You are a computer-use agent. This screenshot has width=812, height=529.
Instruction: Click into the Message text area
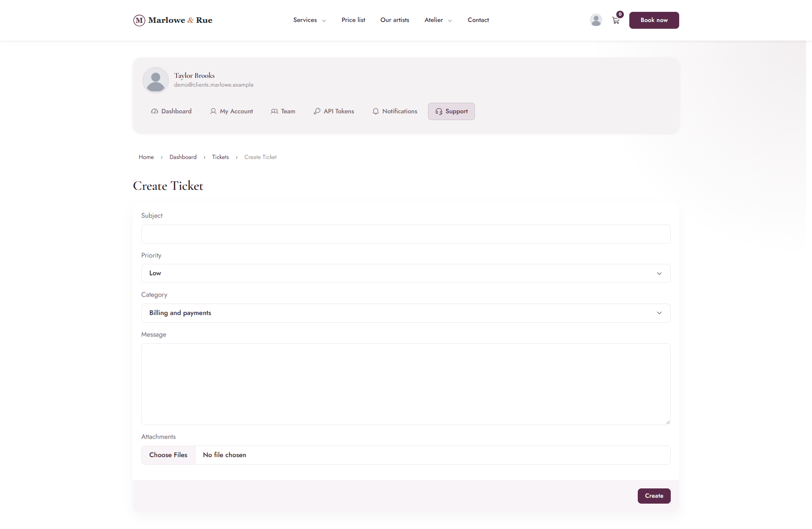click(406, 384)
